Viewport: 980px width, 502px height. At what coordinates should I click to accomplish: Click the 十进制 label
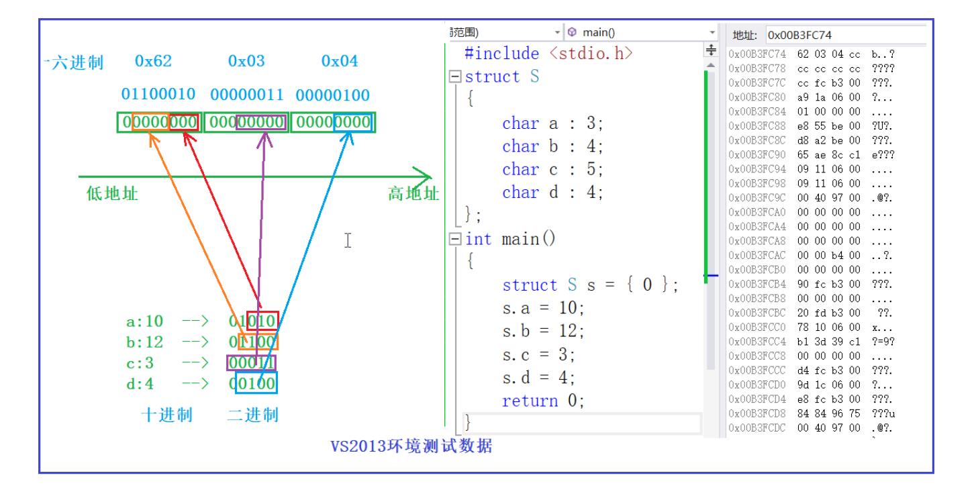click(167, 415)
